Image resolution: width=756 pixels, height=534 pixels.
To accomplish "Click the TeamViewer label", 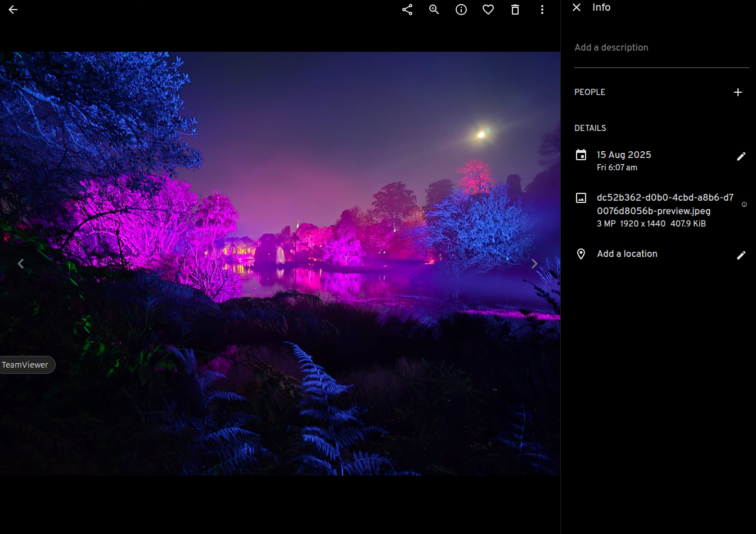I will tap(25, 365).
